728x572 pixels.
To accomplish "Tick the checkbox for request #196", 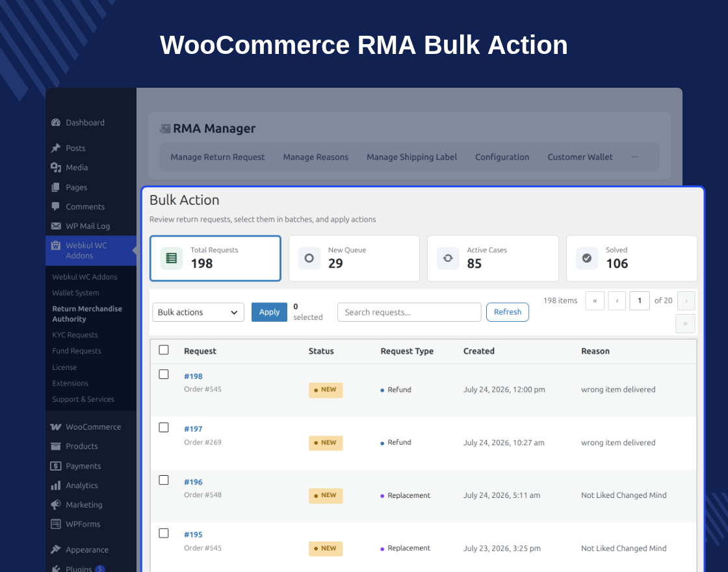I will tap(164, 480).
